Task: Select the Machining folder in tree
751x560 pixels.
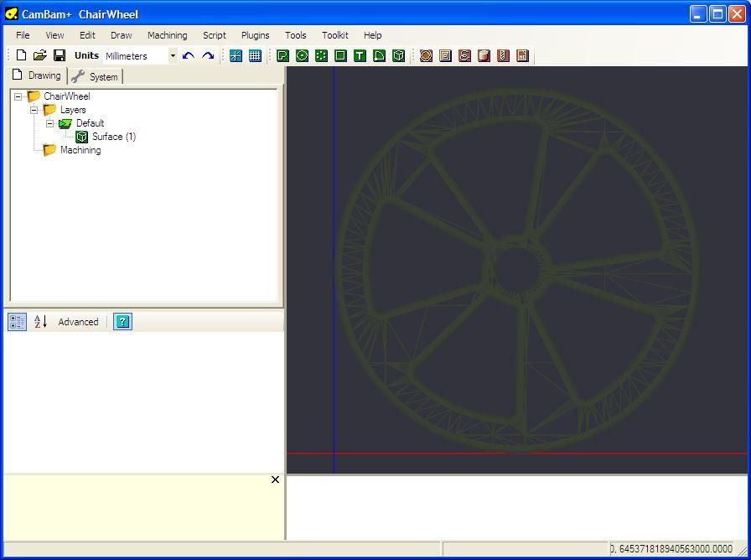Action: point(80,150)
